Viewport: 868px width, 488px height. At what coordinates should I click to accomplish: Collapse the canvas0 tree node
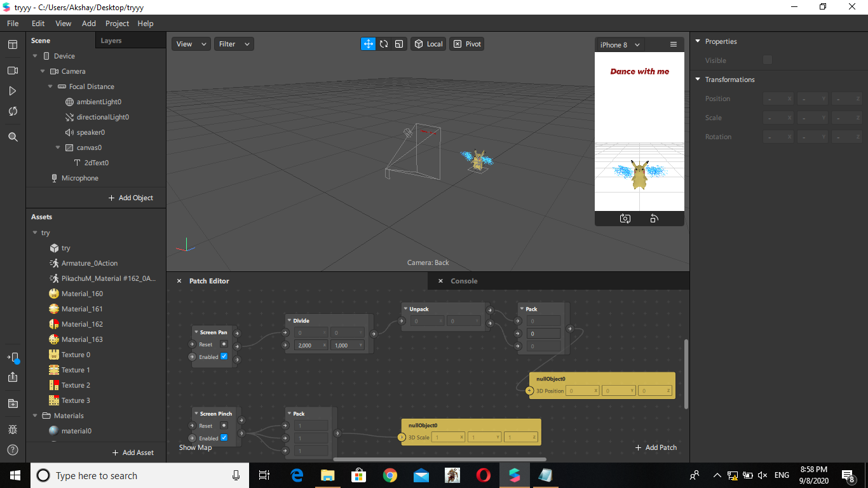pos(58,147)
